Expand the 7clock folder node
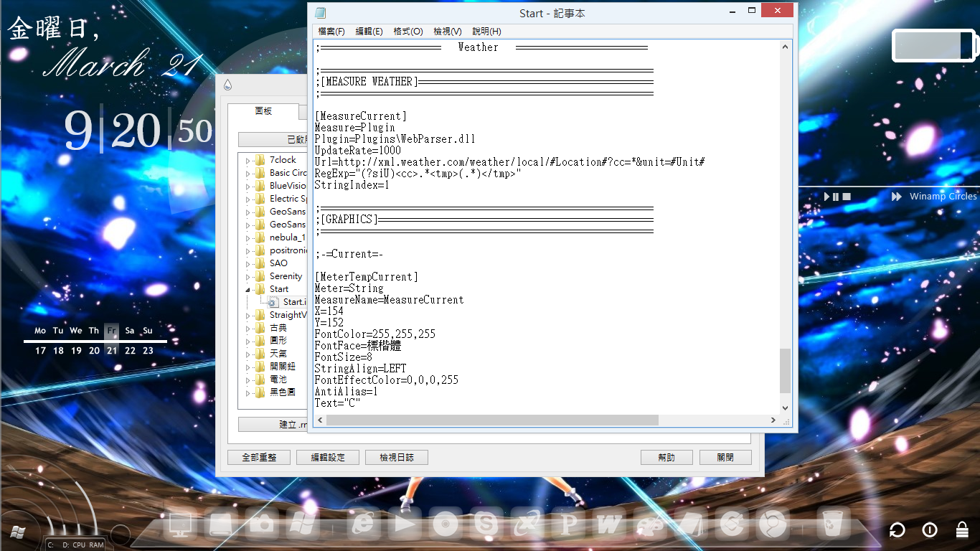980x551 pixels. point(248,161)
